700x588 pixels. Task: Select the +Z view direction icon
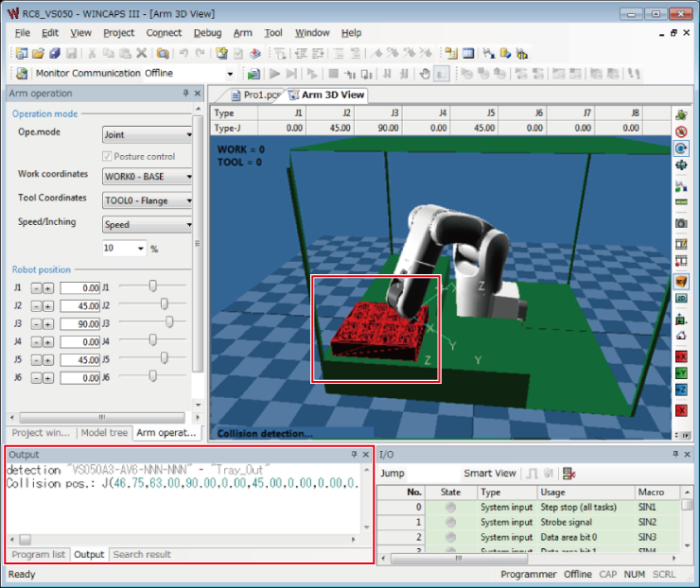(681, 391)
